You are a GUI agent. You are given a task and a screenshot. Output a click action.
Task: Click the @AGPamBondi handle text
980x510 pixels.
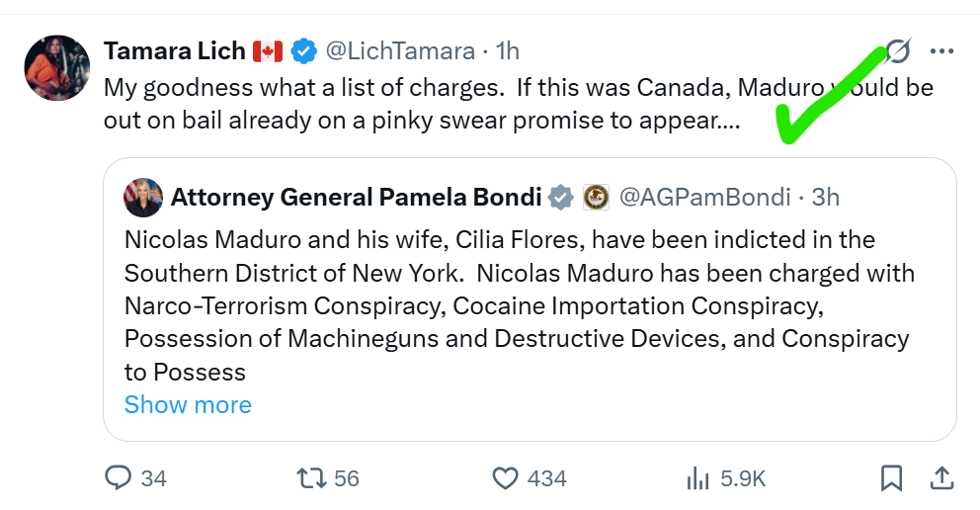coord(704,197)
